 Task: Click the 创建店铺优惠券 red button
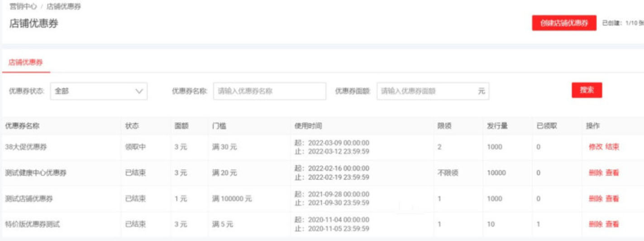click(x=564, y=23)
